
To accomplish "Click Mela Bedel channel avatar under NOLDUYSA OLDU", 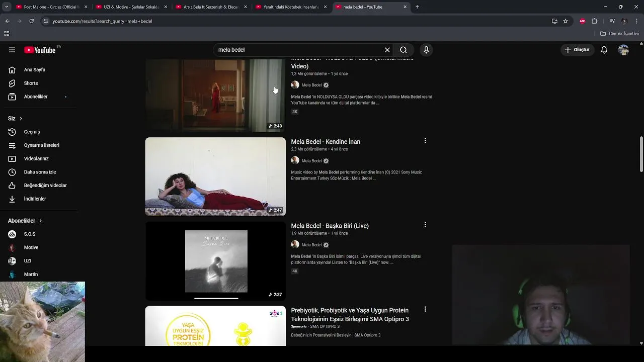I will [295, 85].
